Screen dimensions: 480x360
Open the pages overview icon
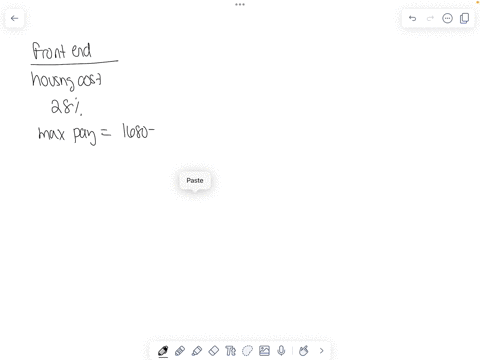click(464, 18)
